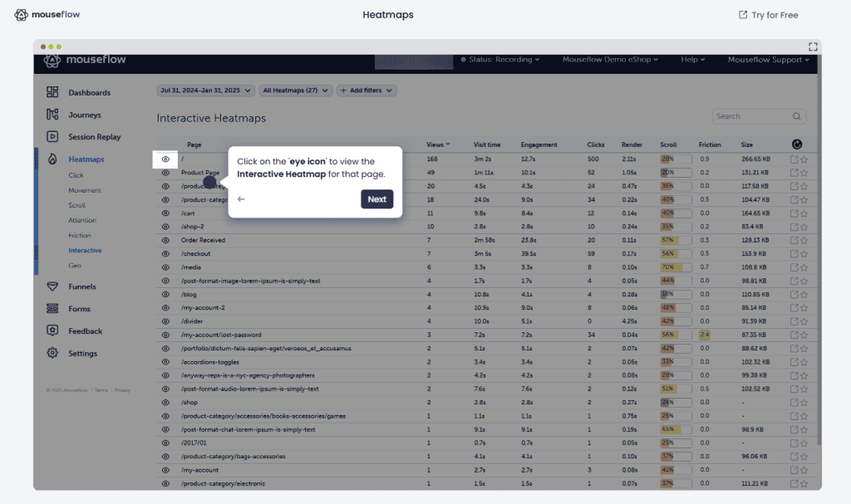Open the Dashboards sidebar section
The height and width of the screenshot is (504, 851).
[x=78, y=92]
